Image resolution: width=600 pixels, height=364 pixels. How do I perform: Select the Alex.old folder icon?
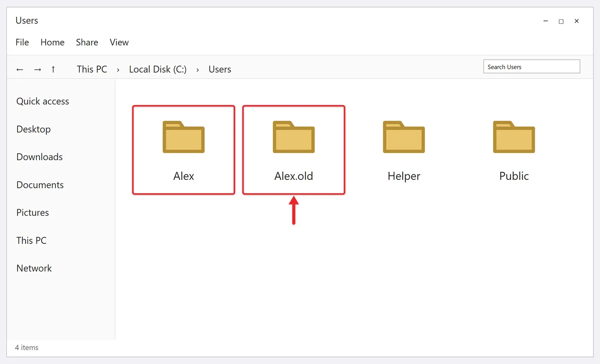click(294, 137)
